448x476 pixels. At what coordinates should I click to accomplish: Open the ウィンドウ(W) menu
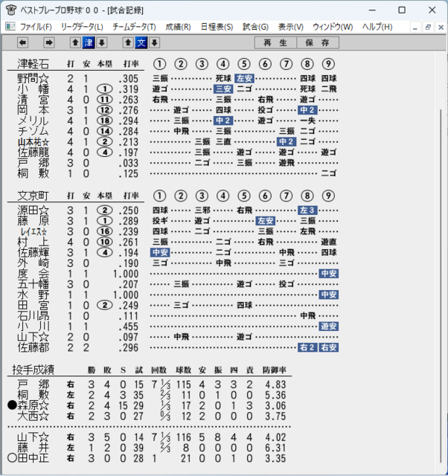coord(333,27)
